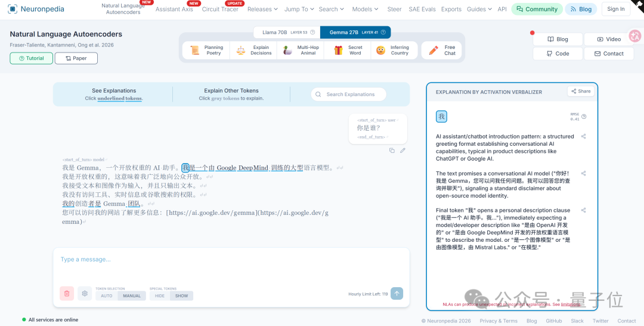Share the 'Final token' explanation paragraph

pyautogui.click(x=583, y=210)
